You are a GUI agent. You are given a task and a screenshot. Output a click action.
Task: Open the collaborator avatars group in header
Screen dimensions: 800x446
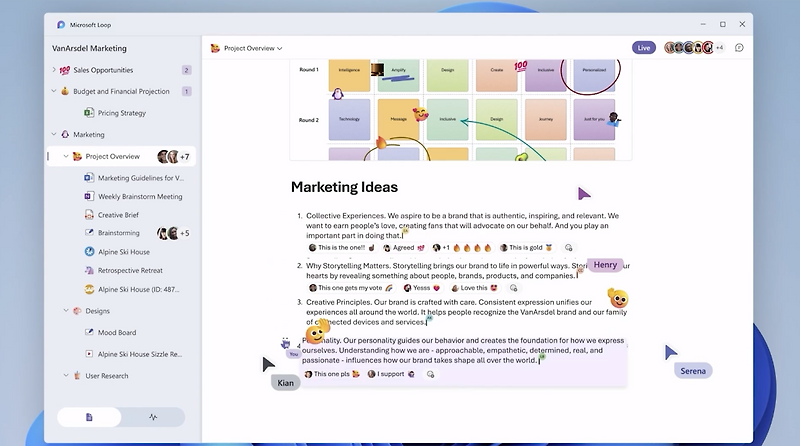689,48
